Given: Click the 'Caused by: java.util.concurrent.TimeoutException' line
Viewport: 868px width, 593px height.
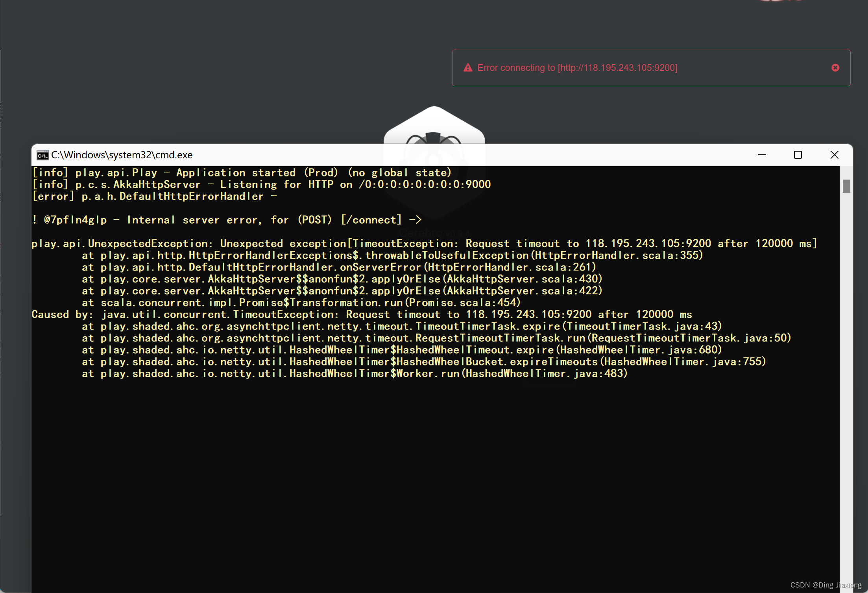Looking at the screenshot, I should point(362,314).
